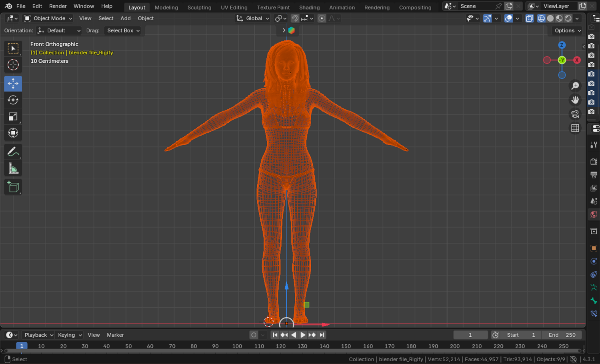The width and height of the screenshot is (600, 364).
Task: Click the new view layer icon beside ViewLayer
Action: coord(583,6)
